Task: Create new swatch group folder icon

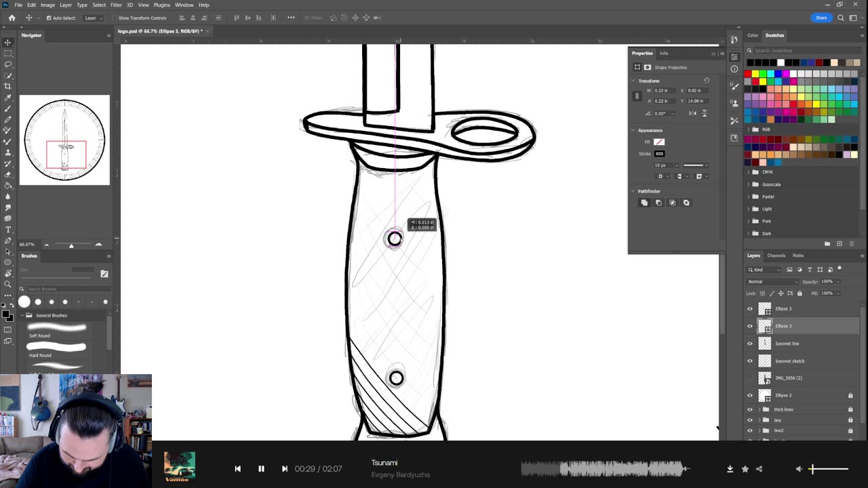Action: tap(827, 243)
